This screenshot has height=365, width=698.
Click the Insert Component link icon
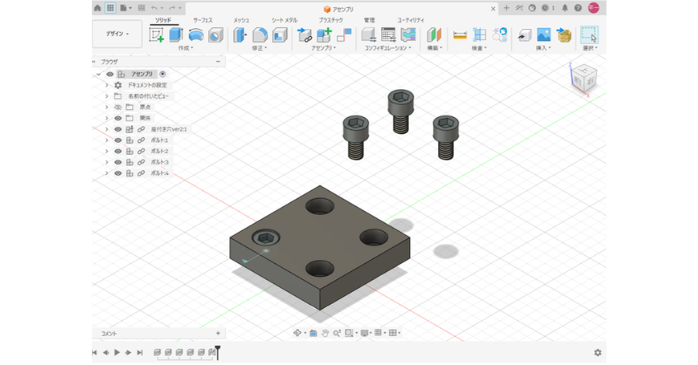[304, 35]
